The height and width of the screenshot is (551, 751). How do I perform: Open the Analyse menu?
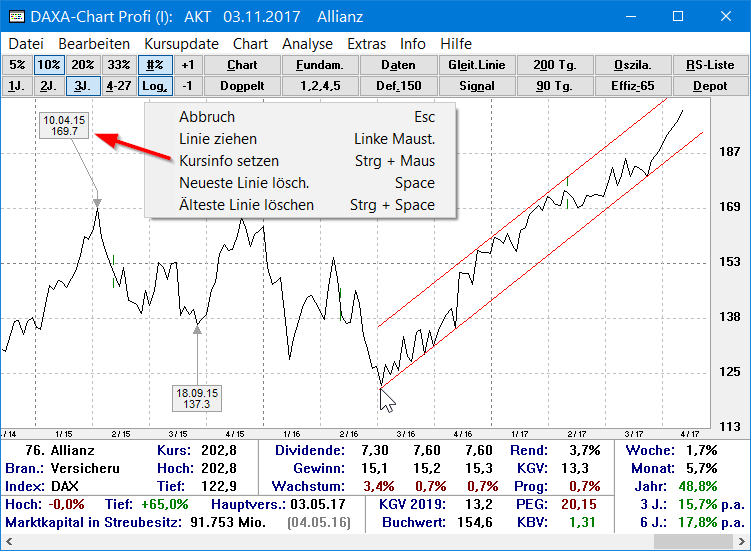pos(307,44)
